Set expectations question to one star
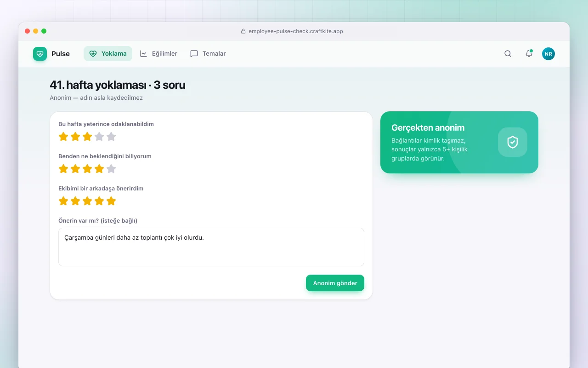The image size is (588, 368). [63, 169]
